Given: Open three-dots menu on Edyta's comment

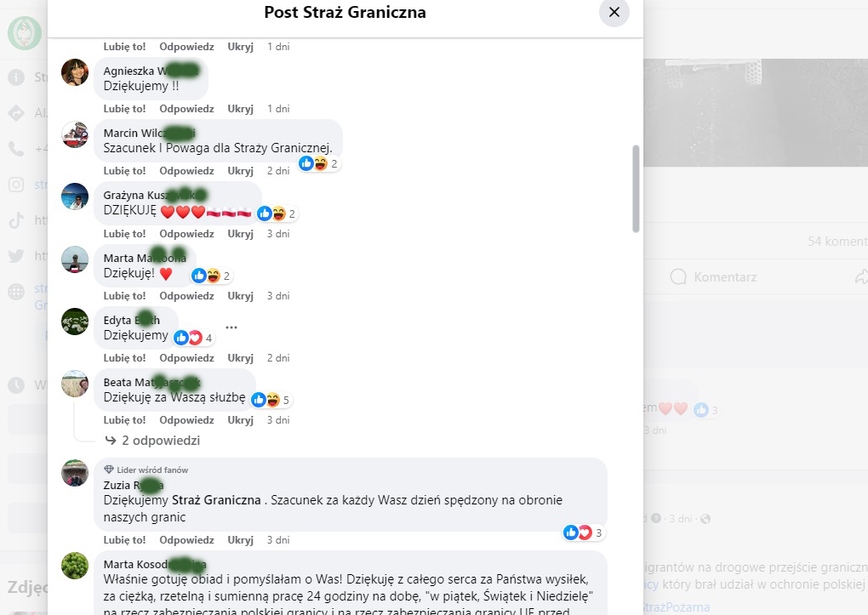Looking at the screenshot, I should point(231,327).
